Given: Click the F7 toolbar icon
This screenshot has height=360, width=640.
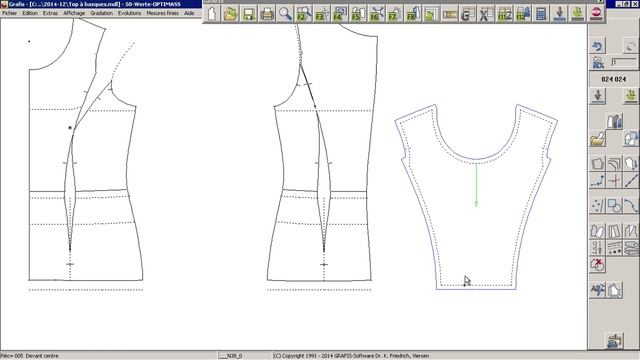Looking at the screenshot, I should tap(394, 14).
